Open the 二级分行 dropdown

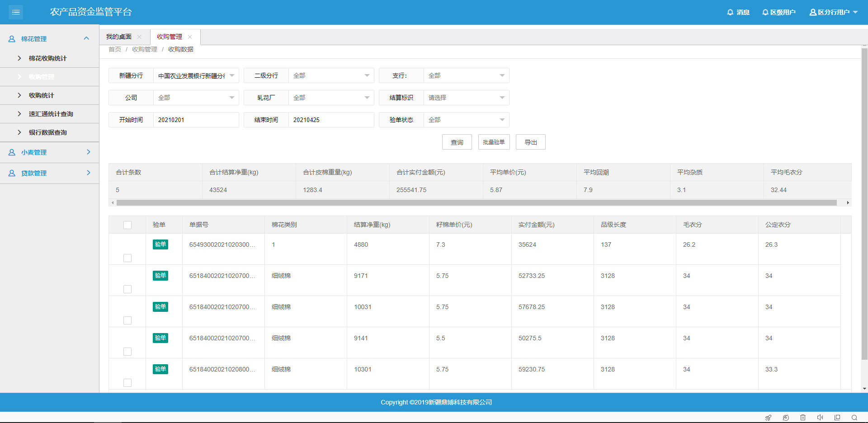coord(331,75)
